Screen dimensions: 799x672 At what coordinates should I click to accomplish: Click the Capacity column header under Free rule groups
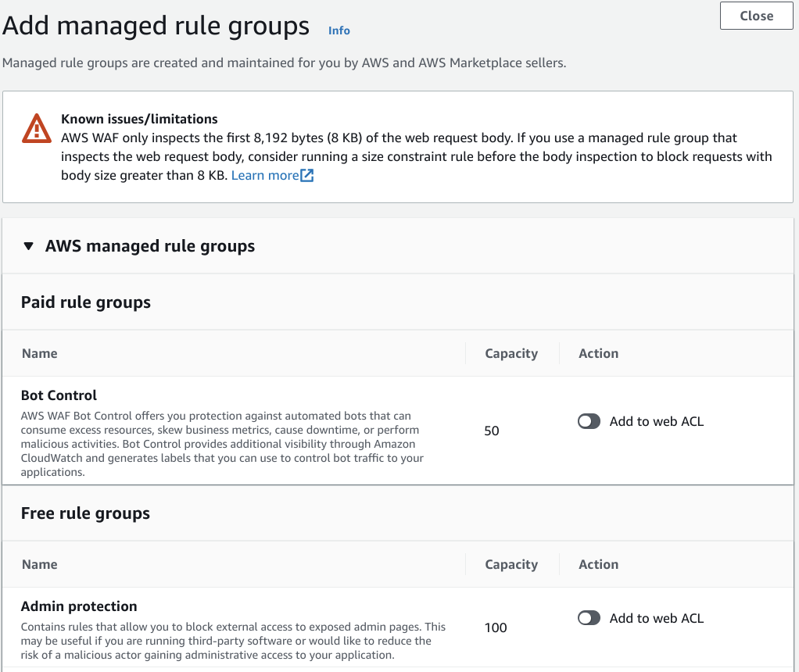(x=511, y=564)
